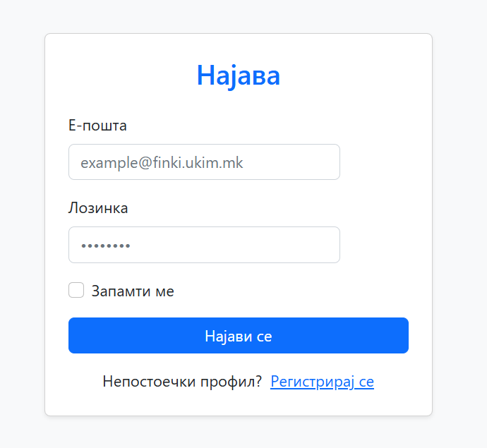Screen dimensions: 487x448
Task: Click the Запамти ме label text
Action: point(133,291)
